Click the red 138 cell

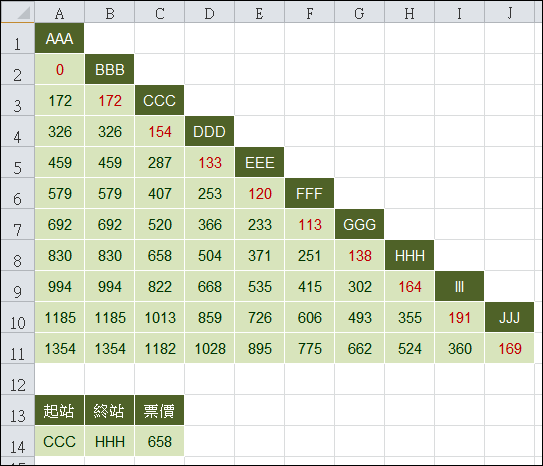359,255
